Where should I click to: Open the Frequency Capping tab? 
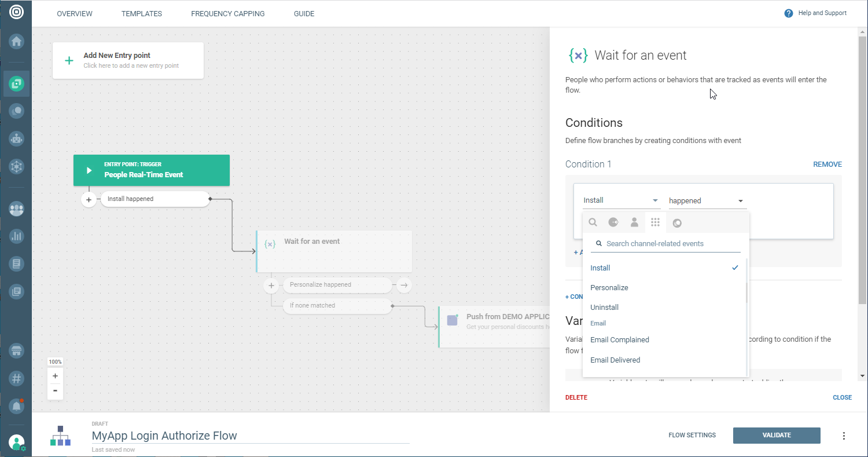(x=227, y=13)
